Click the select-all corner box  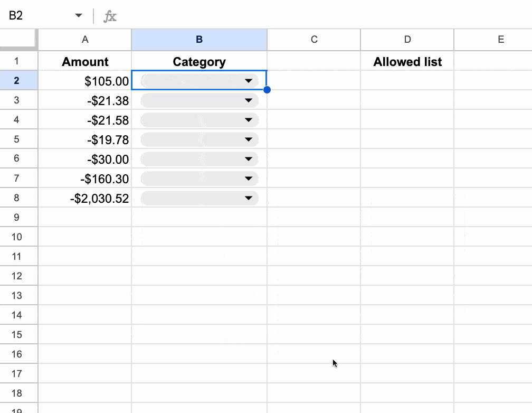point(18,40)
